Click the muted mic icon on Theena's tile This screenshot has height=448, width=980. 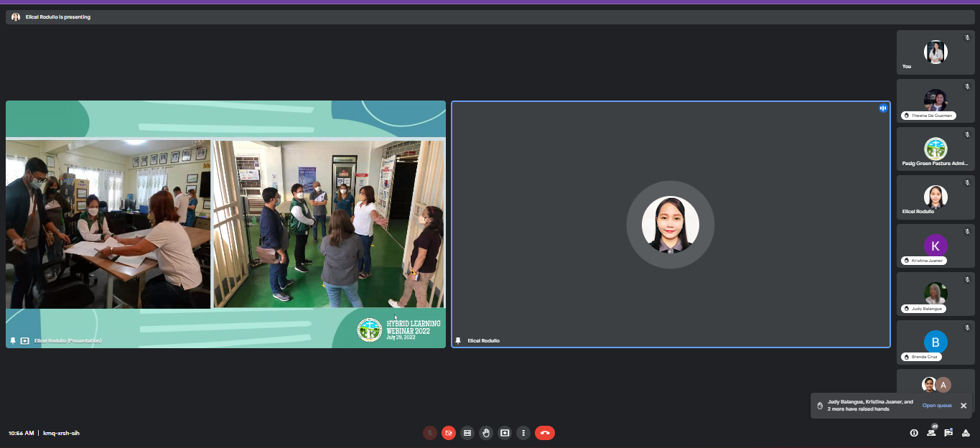coord(967,86)
